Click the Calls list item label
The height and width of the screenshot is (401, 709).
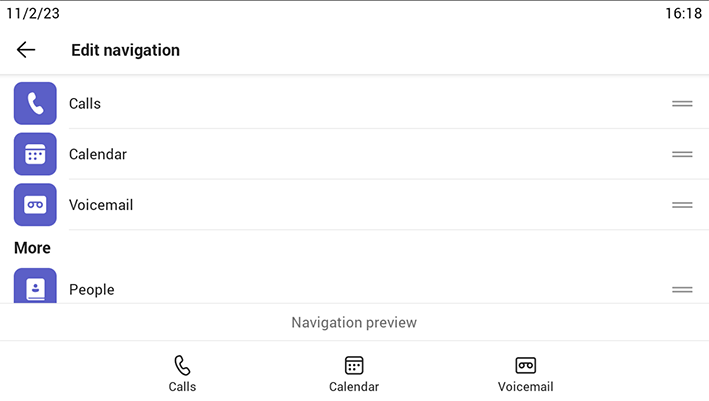(85, 104)
